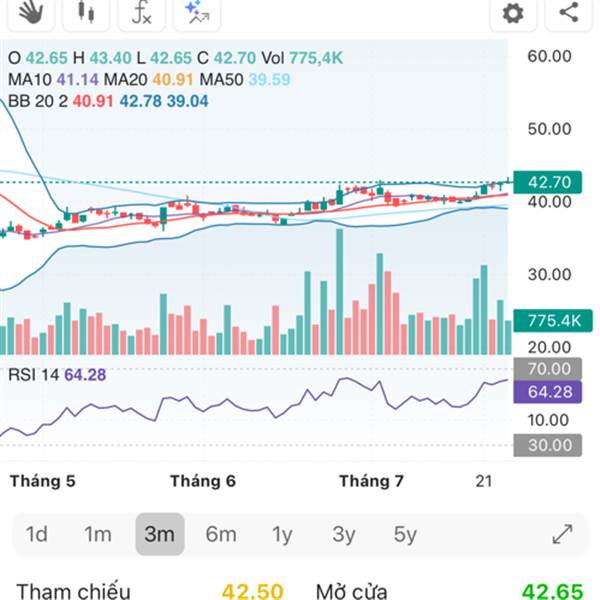Viewport: 600px width, 600px height.
Task: Tap the Tháng 5 date axis label
Action: (x=42, y=481)
